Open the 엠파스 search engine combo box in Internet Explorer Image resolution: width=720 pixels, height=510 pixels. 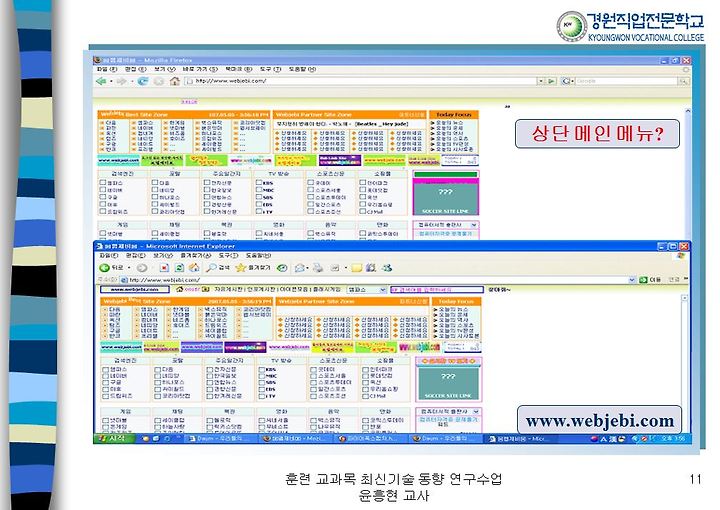click(x=366, y=290)
